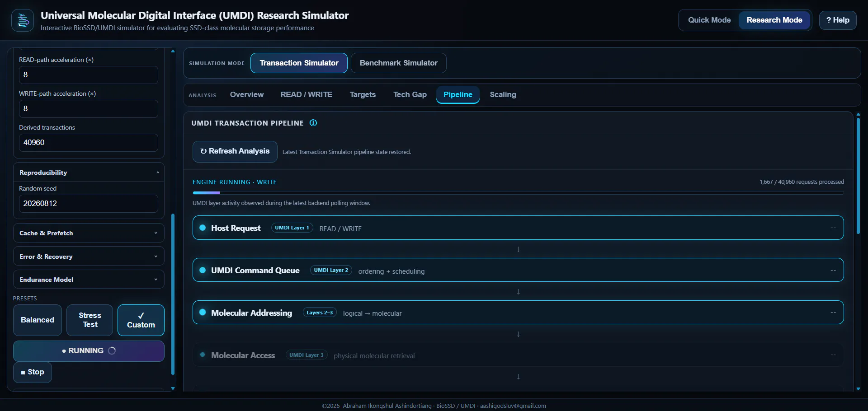Click the Molecular Addressing status dot
This screenshot has height=411, width=868.
tap(203, 312)
